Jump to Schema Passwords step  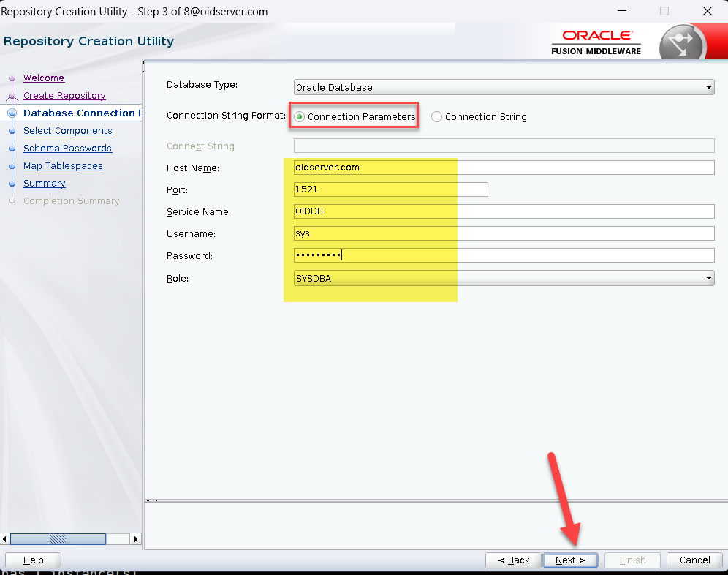[67, 149]
